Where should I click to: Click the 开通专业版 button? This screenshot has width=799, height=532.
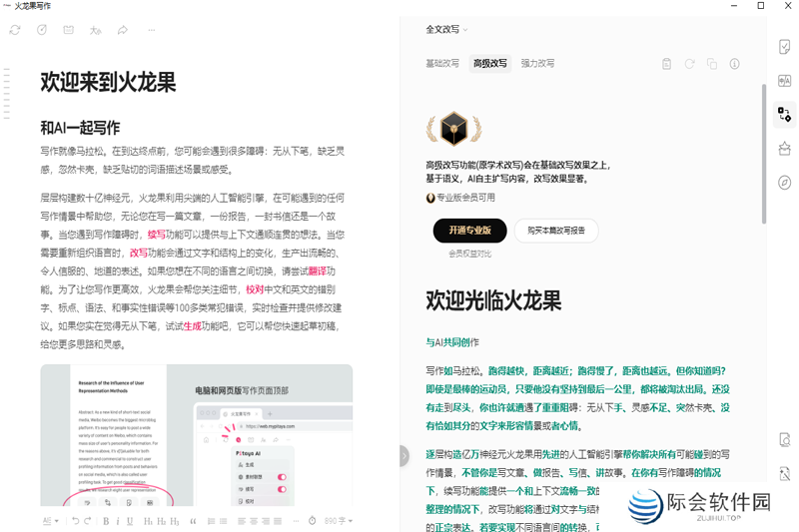point(469,231)
